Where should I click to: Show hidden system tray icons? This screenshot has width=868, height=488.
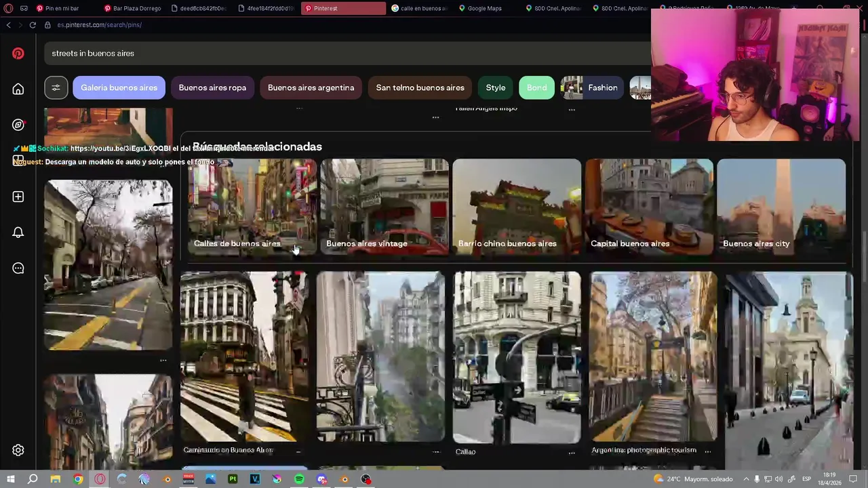(x=746, y=479)
